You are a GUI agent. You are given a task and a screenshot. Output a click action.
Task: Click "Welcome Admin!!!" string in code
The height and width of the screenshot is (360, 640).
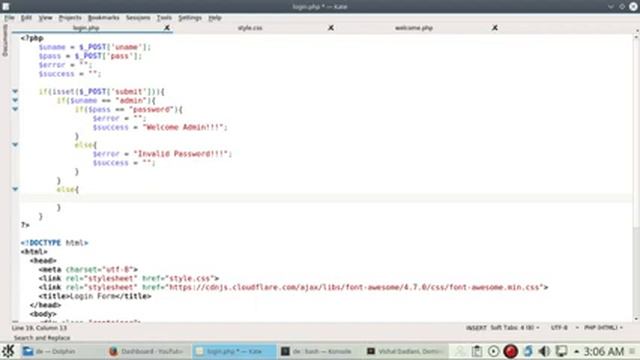(x=184, y=127)
